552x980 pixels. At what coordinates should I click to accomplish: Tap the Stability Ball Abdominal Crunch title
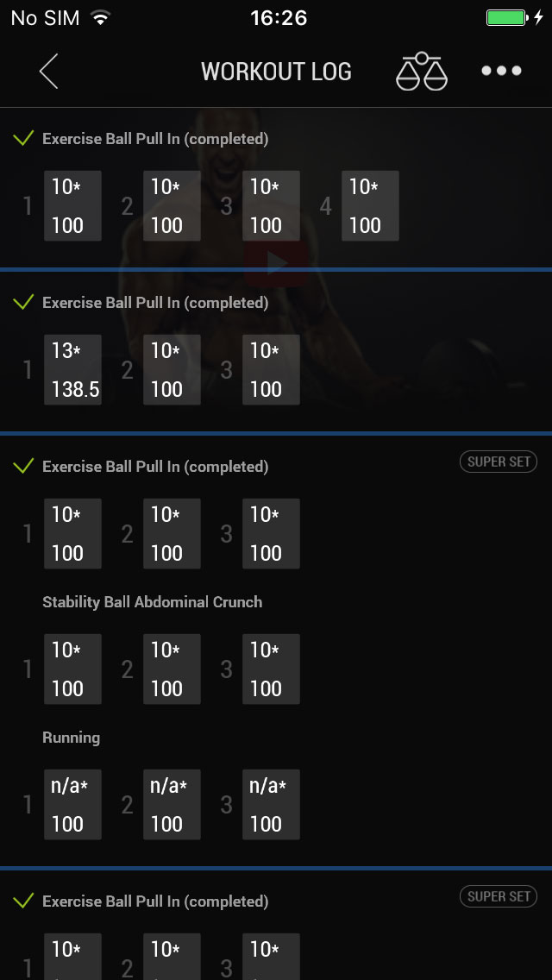(x=152, y=602)
